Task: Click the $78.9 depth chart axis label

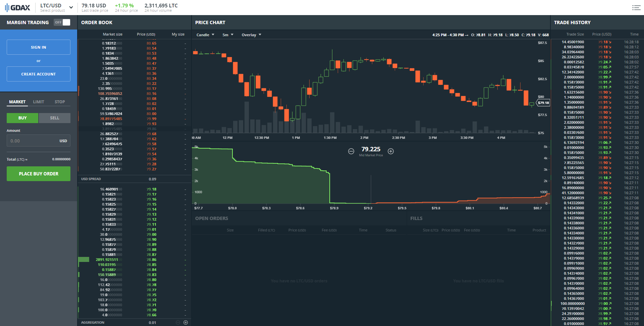Action: (x=334, y=208)
